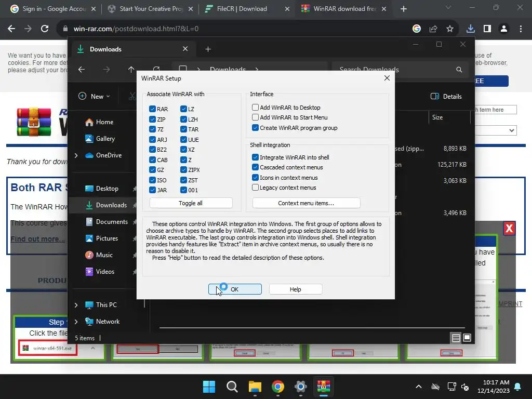Image resolution: width=532 pixels, height=399 pixels.
Task: Share this page icon in Chrome
Action: pyautogui.click(x=433, y=29)
